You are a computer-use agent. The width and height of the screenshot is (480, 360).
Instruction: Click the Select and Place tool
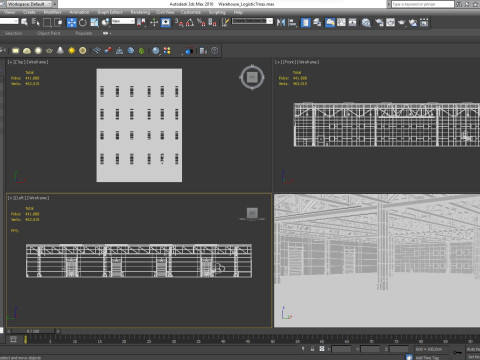pyautogui.click(x=106, y=22)
